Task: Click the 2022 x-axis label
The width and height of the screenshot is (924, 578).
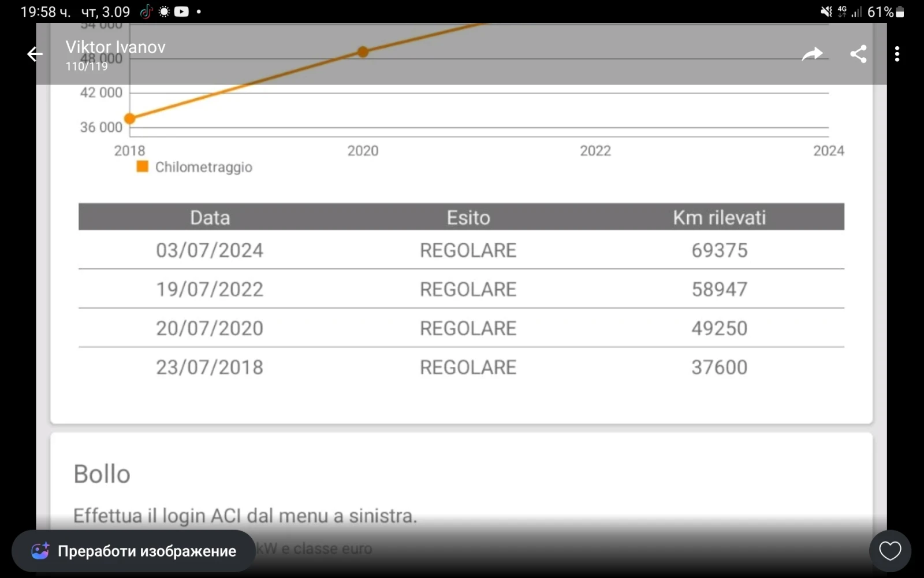Action: coord(595,151)
